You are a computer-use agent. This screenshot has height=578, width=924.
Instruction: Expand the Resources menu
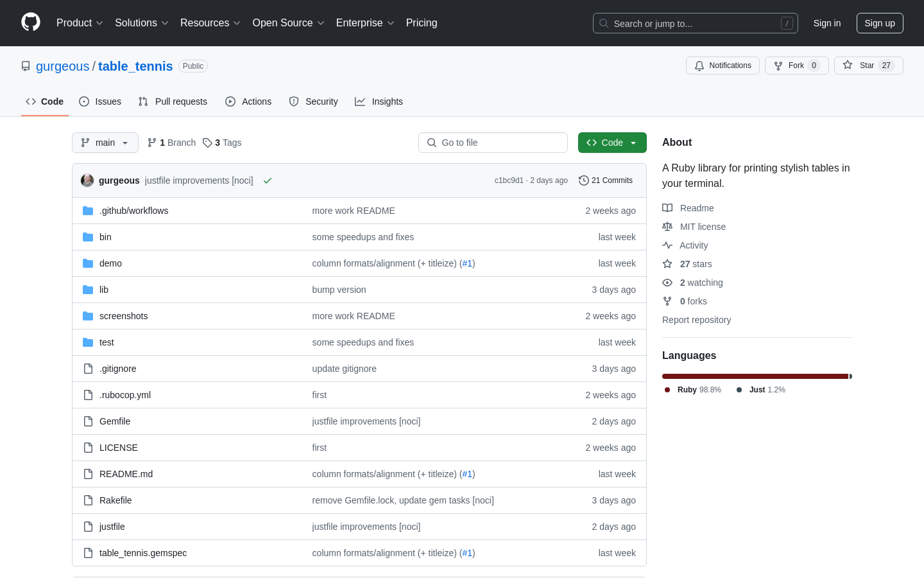click(x=210, y=23)
